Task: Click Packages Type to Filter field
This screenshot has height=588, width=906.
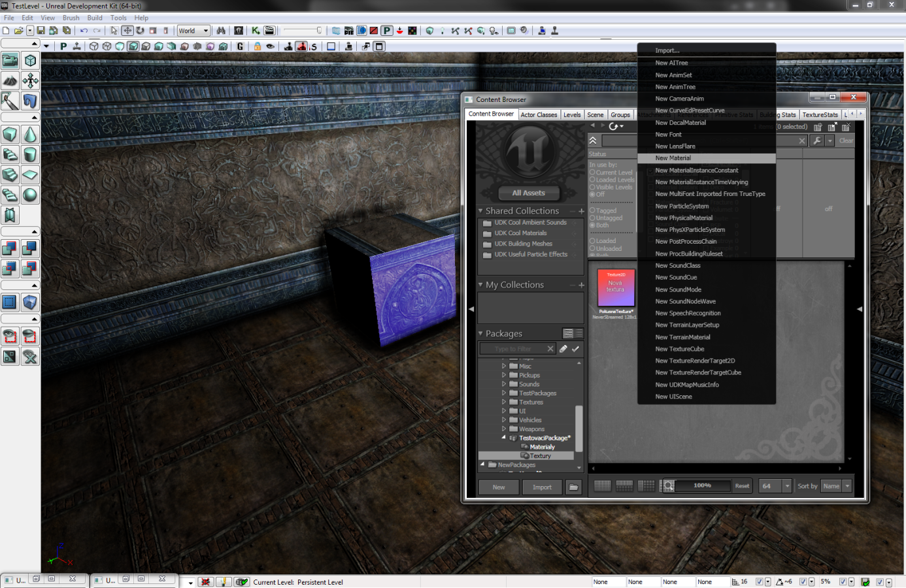Action: tap(517, 349)
